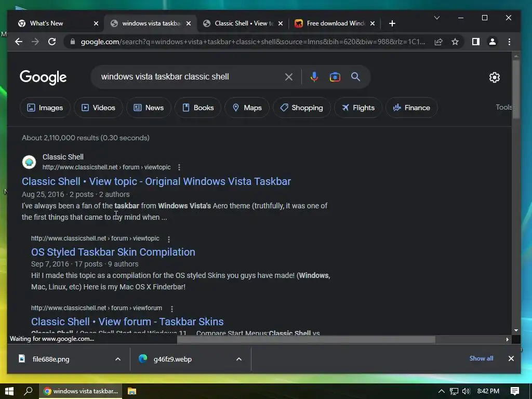Filter results by Videos
The height and width of the screenshot is (399, 532).
98,108
